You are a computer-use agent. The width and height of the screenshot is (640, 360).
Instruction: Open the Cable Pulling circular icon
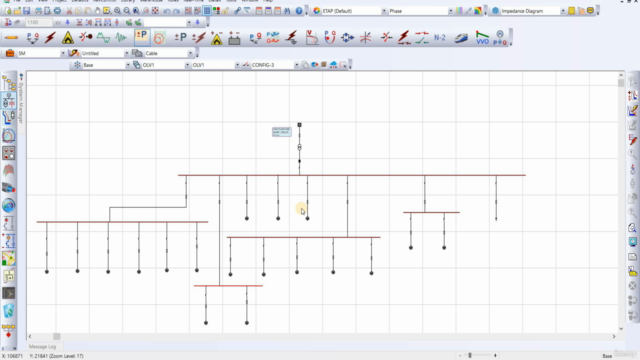[x=159, y=38]
